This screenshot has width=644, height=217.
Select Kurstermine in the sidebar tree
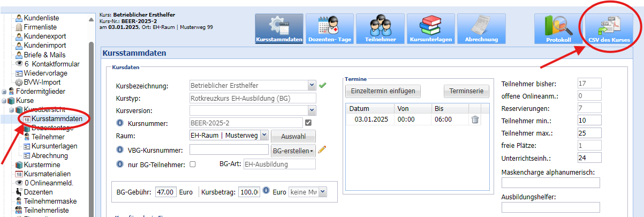[42, 165]
